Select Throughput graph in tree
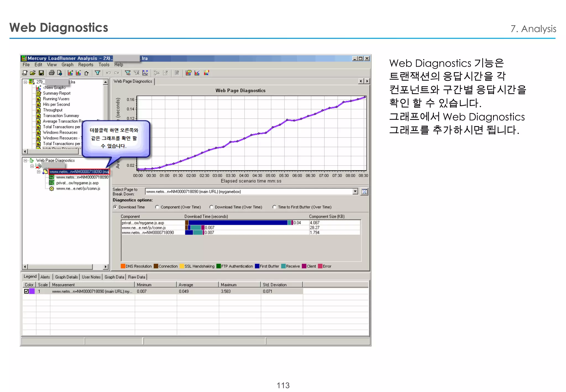 53,110
